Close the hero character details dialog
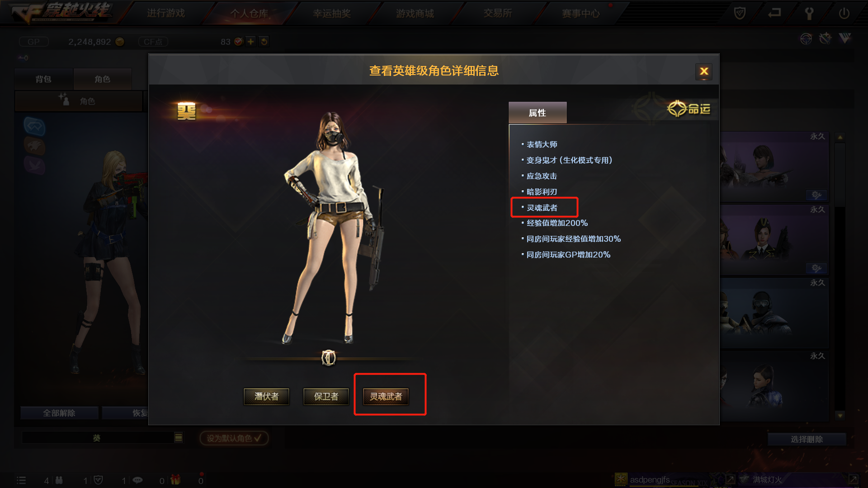The image size is (868, 488). point(704,71)
